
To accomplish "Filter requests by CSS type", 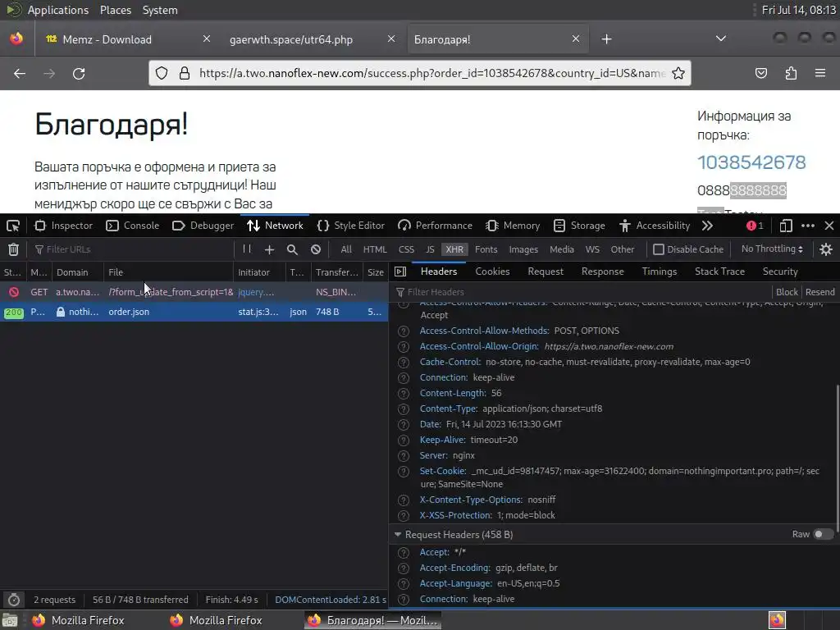I will tap(406, 249).
